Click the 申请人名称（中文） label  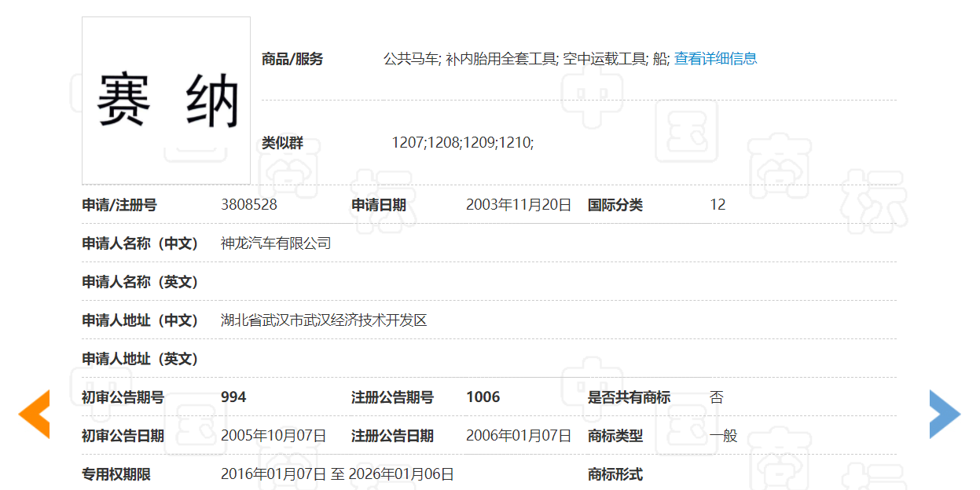(x=141, y=243)
